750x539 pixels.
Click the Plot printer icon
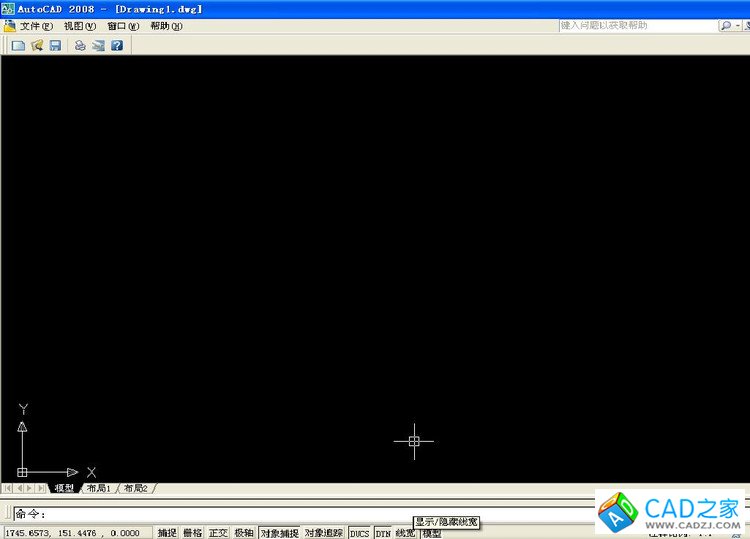pos(80,45)
